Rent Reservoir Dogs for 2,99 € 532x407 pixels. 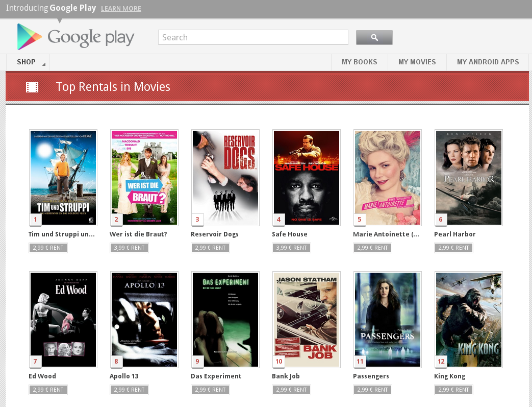coord(210,248)
